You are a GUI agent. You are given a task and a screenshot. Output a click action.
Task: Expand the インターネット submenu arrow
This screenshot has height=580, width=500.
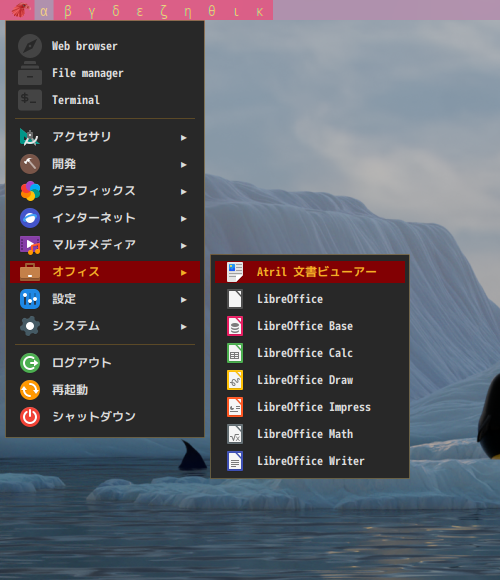coord(183,219)
